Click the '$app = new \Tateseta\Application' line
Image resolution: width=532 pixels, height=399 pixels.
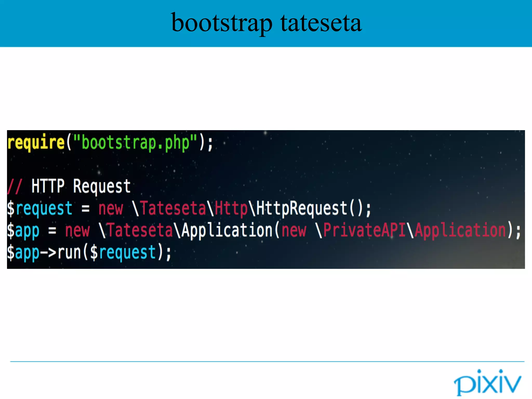264,230
